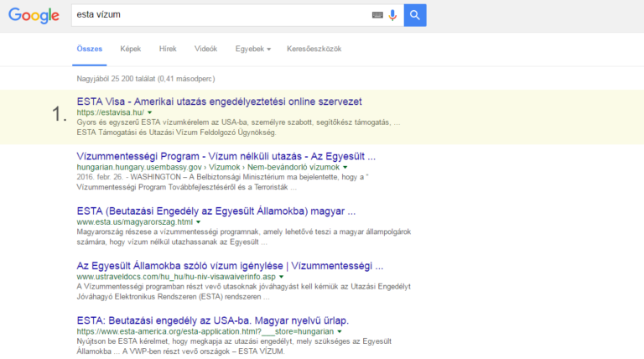Open ESTA Visa - Amerikai utazás result
The height and width of the screenshot is (359, 644).
220,101
